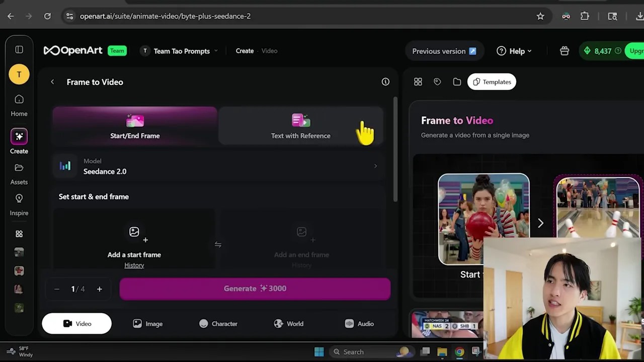Toggle the sidebar panel icon
The image size is (644, 362).
click(19, 49)
